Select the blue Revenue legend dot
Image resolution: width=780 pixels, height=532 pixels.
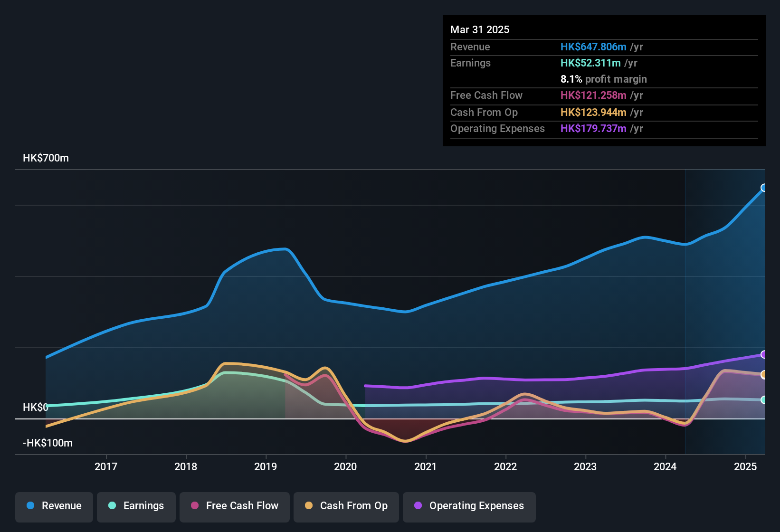(30, 506)
